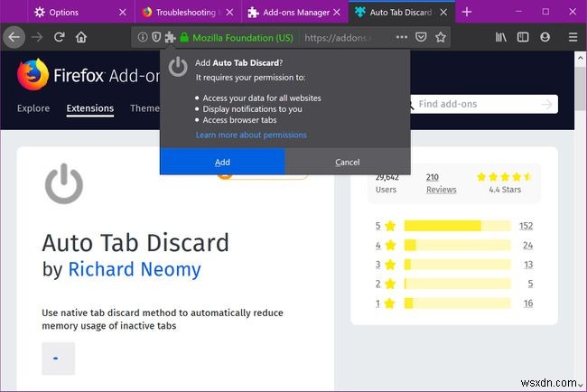Close the Add-ons Manager tab
The height and width of the screenshot is (392, 587).
(x=337, y=13)
